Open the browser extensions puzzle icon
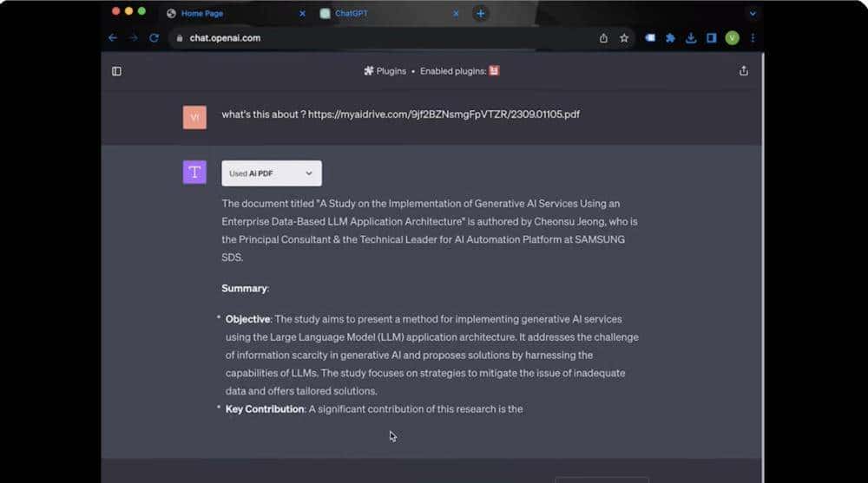Image resolution: width=868 pixels, height=483 pixels. (670, 38)
